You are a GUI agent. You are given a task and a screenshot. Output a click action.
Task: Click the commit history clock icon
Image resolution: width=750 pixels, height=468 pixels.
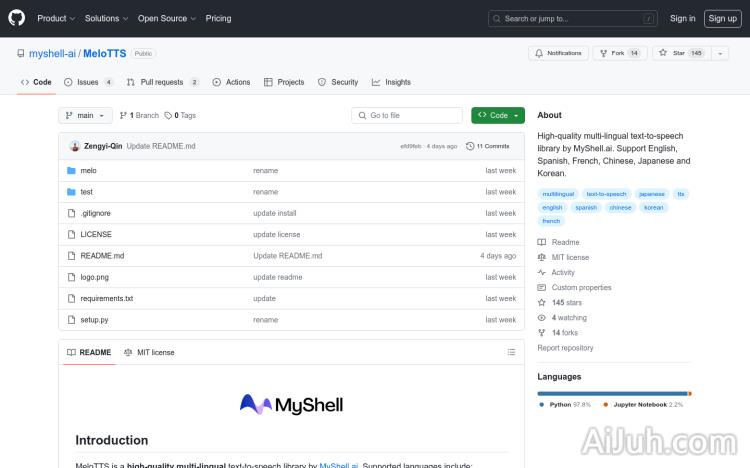coord(470,146)
